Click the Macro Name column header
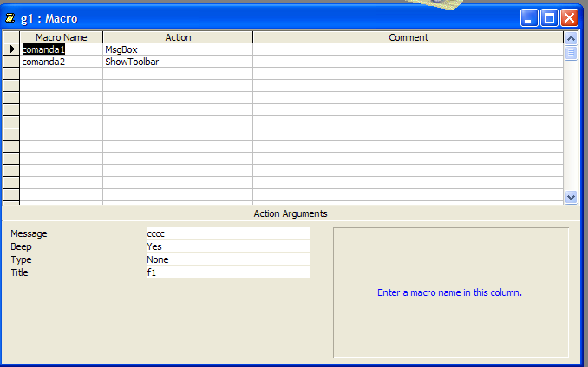 (x=61, y=37)
